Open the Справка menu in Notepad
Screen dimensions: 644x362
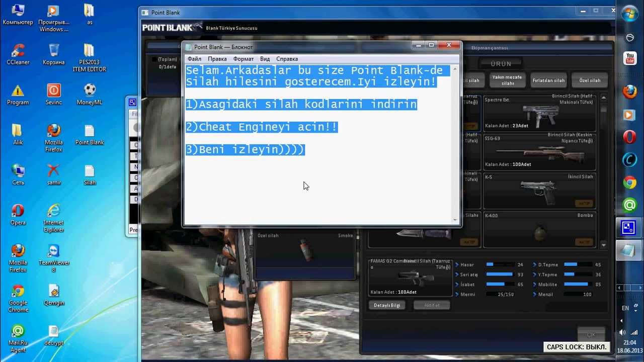[x=287, y=59]
